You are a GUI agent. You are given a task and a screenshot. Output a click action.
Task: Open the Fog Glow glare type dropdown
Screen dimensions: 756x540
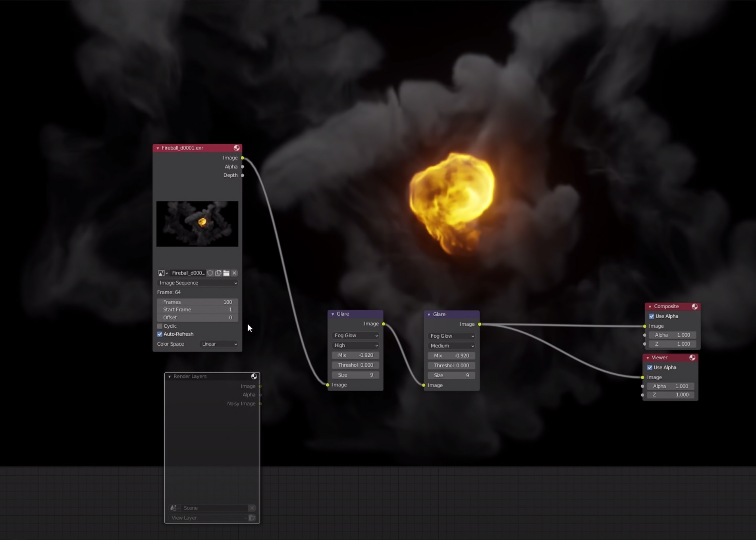355,335
